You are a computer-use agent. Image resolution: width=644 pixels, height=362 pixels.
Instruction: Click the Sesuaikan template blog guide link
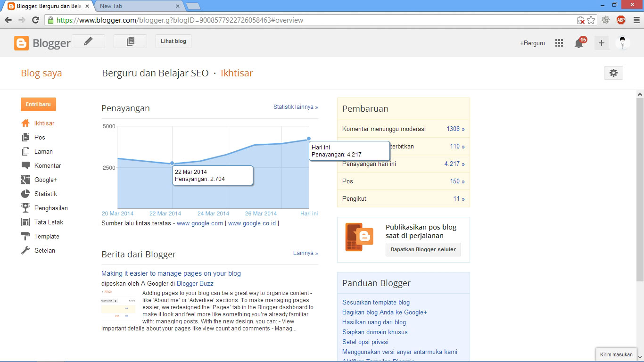pyautogui.click(x=376, y=303)
